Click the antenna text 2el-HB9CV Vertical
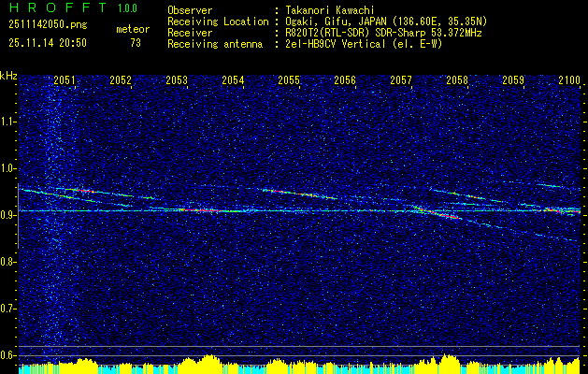Image resolution: width=588 pixels, height=374 pixels. point(336,44)
